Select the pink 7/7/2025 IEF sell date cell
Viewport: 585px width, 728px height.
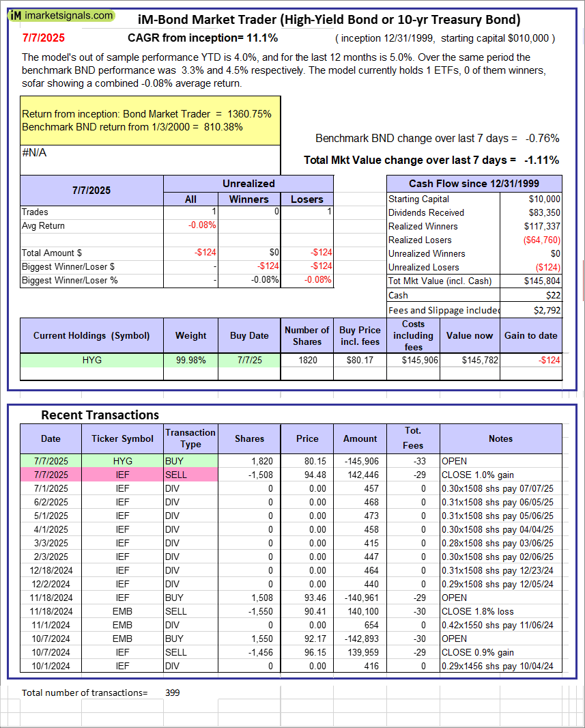51,475
